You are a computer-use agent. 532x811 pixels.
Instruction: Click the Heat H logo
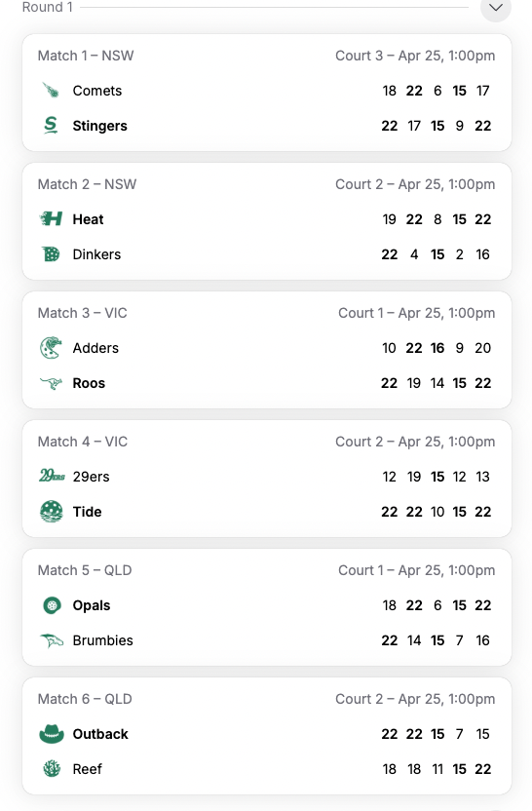point(52,218)
